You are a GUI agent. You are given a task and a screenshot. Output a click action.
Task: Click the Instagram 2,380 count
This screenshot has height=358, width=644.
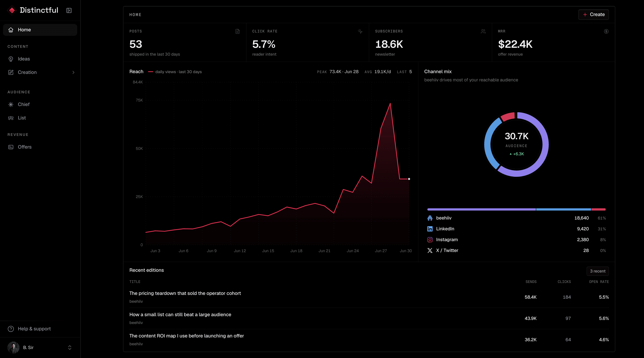[x=583, y=240]
